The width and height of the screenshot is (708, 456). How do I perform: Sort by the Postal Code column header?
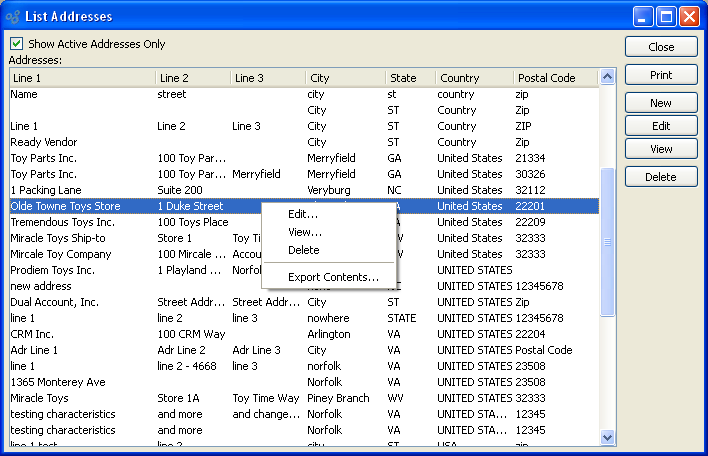554,78
